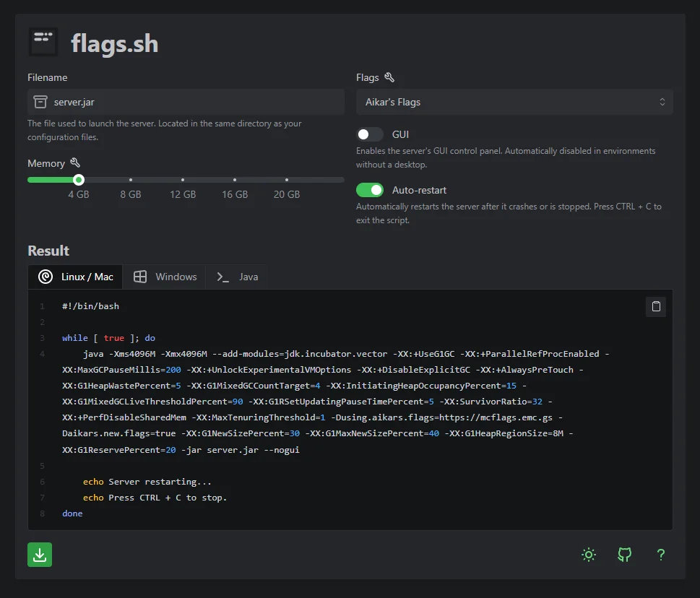The height and width of the screenshot is (598, 700).
Task: Click the GUI label text
Action: click(400, 134)
